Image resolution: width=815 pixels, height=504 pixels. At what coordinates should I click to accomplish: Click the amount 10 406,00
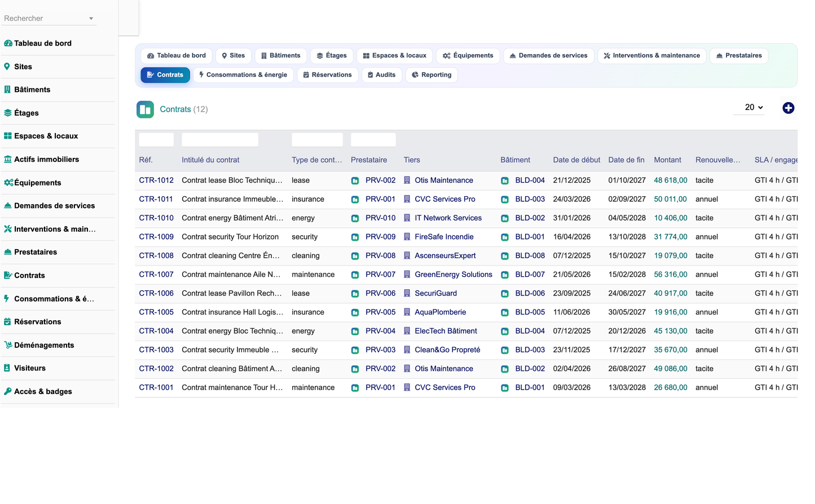(671, 218)
